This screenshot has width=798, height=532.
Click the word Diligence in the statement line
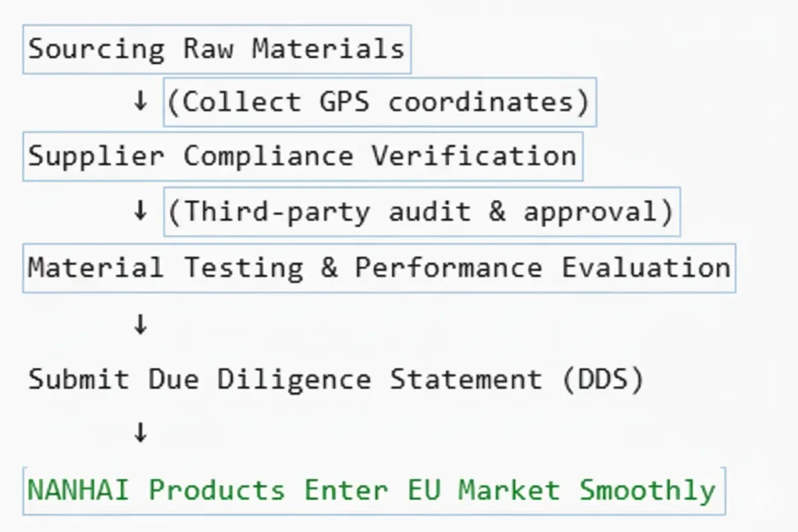click(x=295, y=380)
